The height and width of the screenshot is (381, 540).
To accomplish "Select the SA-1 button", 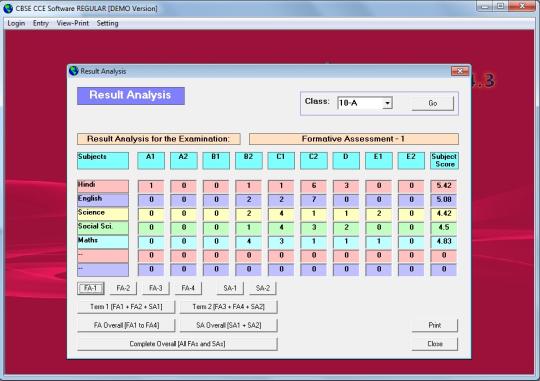I will pyautogui.click(x=230, y=288).
